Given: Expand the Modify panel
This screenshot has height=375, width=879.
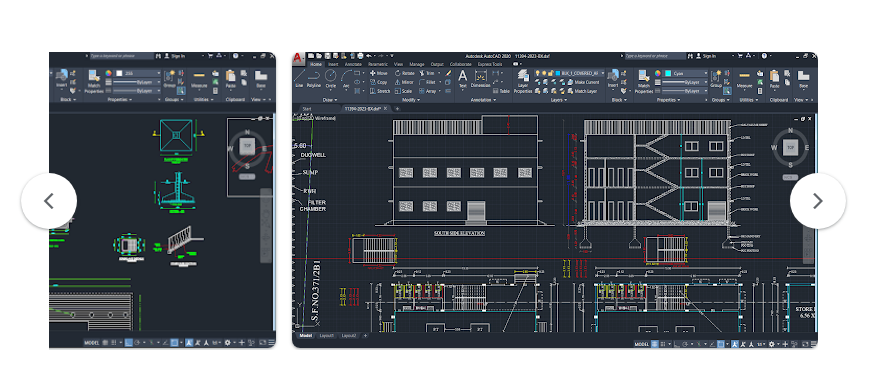Looking at the screenshot, I should 411,100.
